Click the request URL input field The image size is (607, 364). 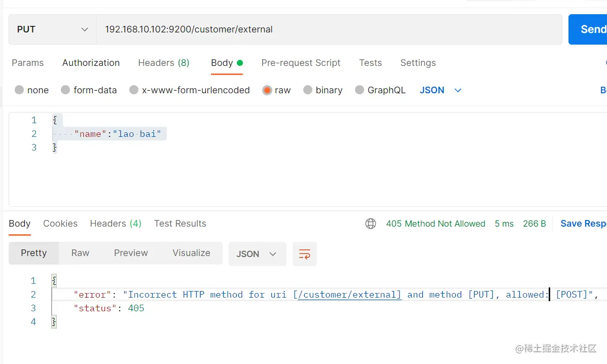(329, 29)
